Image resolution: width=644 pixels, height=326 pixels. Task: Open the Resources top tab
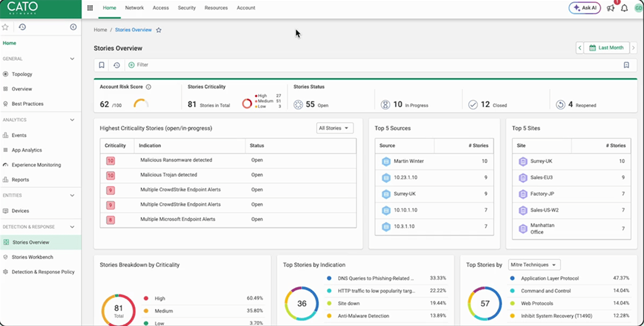pos(216,8)
